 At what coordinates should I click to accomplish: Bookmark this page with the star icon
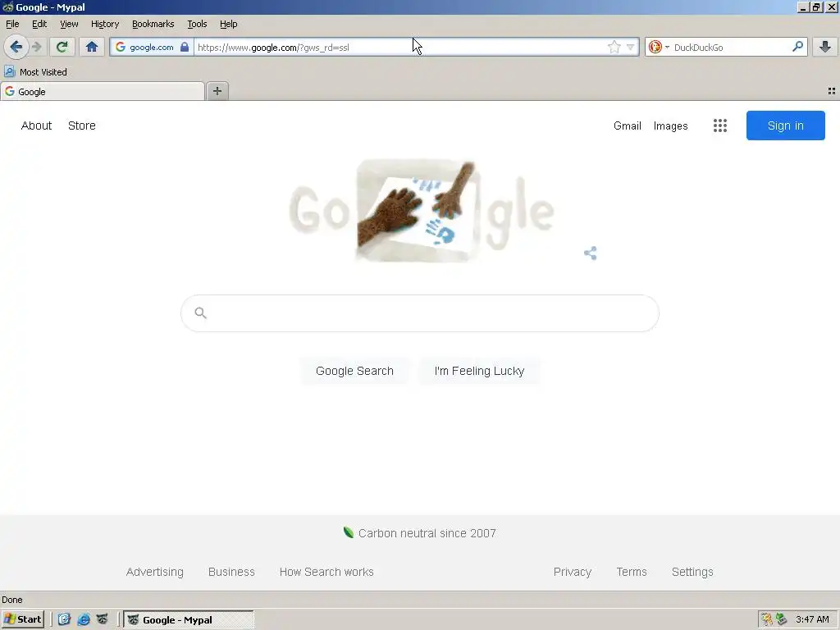(x=614, y=47)
